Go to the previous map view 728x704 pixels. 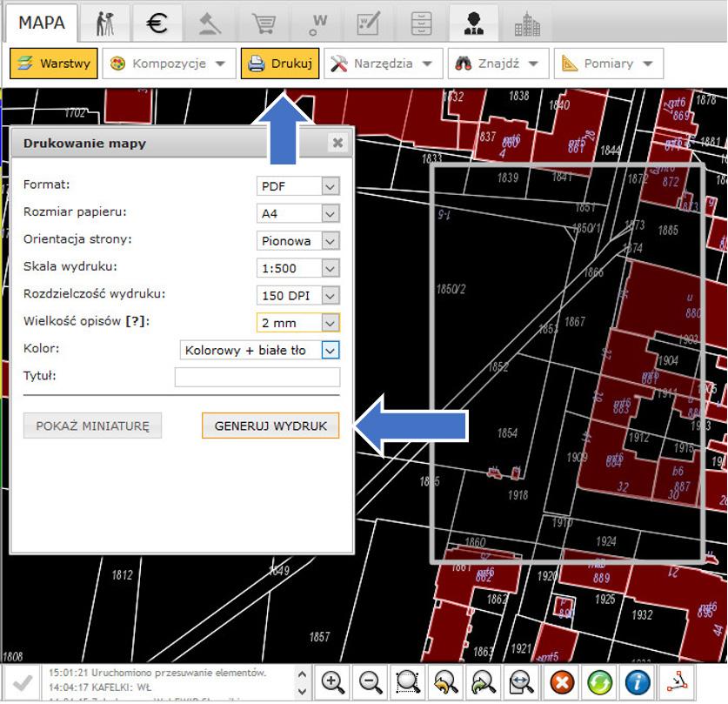coord(446,682)
